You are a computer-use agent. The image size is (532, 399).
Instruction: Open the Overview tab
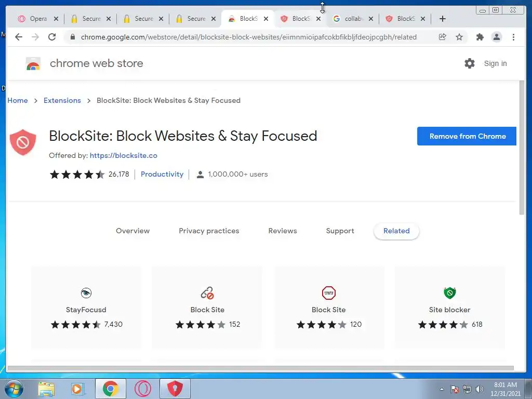[x=132, y=231]
